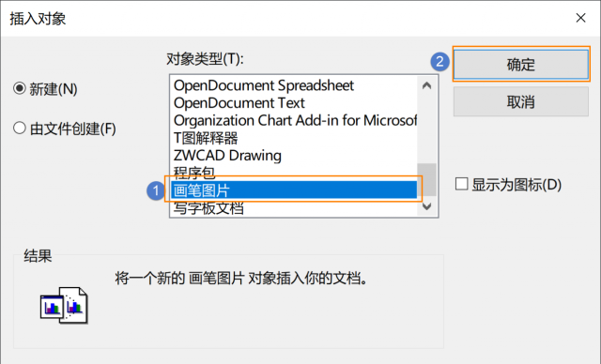Screen dimensions: 601x364
Task: Click the object type list scrollbar thumb
Action: [x=426, y=179]
